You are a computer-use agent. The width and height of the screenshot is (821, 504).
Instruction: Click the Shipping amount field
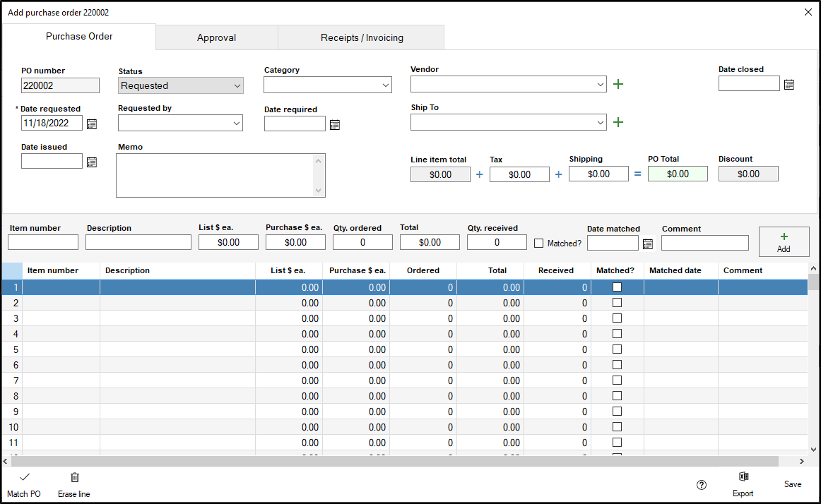coord(598,174)
